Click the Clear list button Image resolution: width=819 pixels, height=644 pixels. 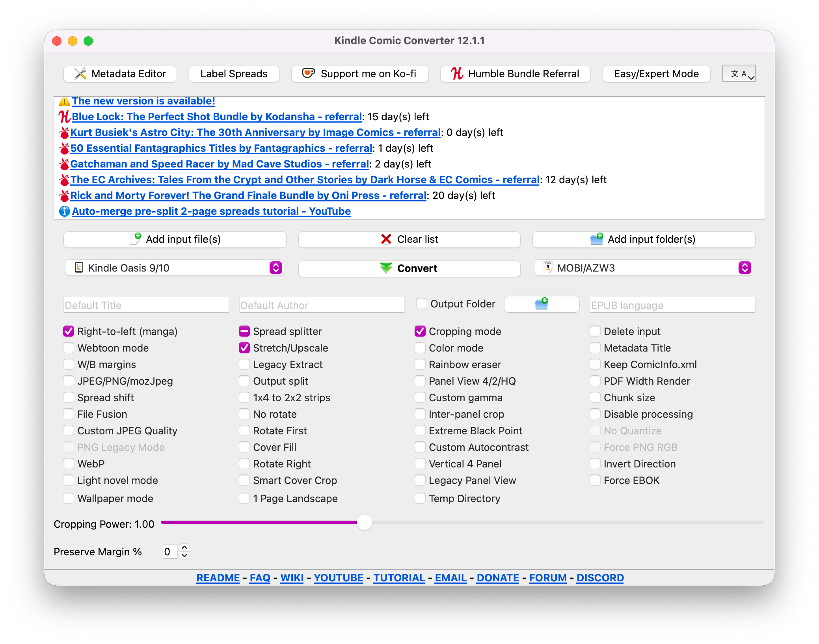409,239
